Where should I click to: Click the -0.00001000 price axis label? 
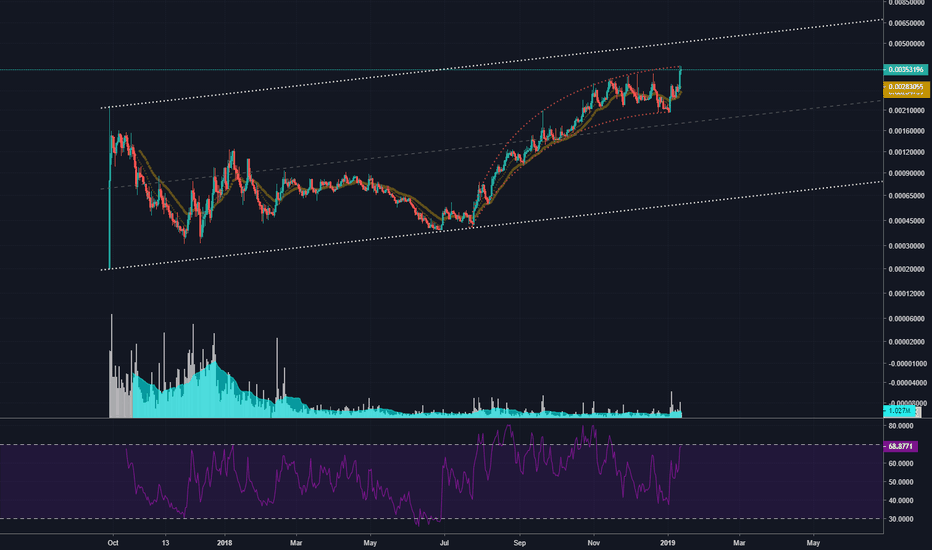point(906,363)
